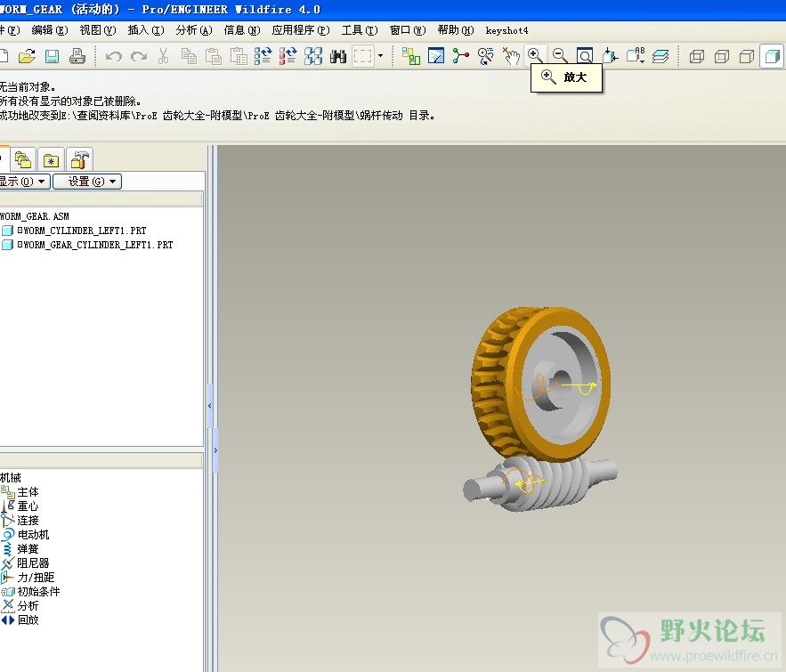Select 主体 in mechanism tree
Viewport: 786px width, 672px height.
[x=28, y=492]
